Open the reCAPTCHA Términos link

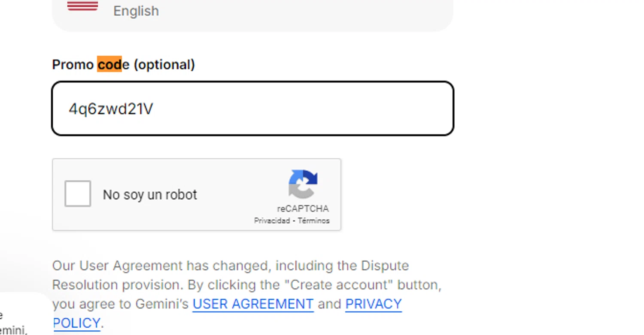[x=313, y=221]
